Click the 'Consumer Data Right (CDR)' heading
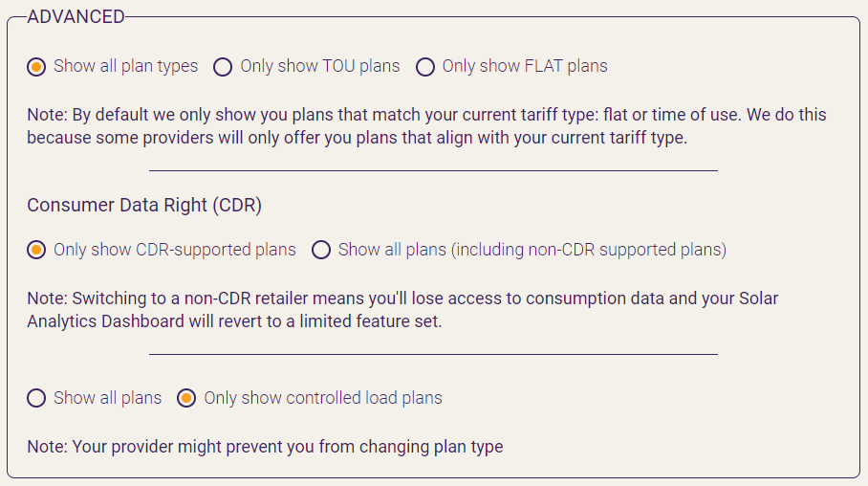Image resolution: width=868 pixels, height=486 pixels. click(x=144, y=206)
